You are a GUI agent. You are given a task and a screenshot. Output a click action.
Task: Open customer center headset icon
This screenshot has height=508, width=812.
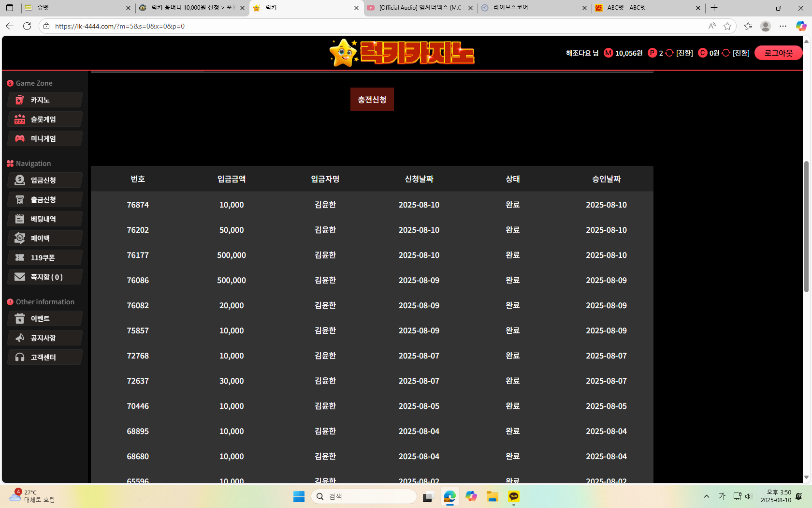20,358
